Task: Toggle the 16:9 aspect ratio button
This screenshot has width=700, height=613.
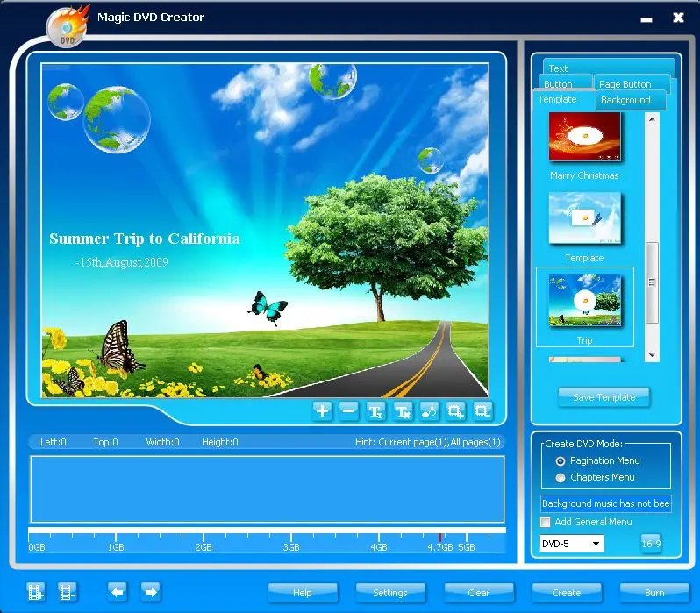Action: point(651,544)
